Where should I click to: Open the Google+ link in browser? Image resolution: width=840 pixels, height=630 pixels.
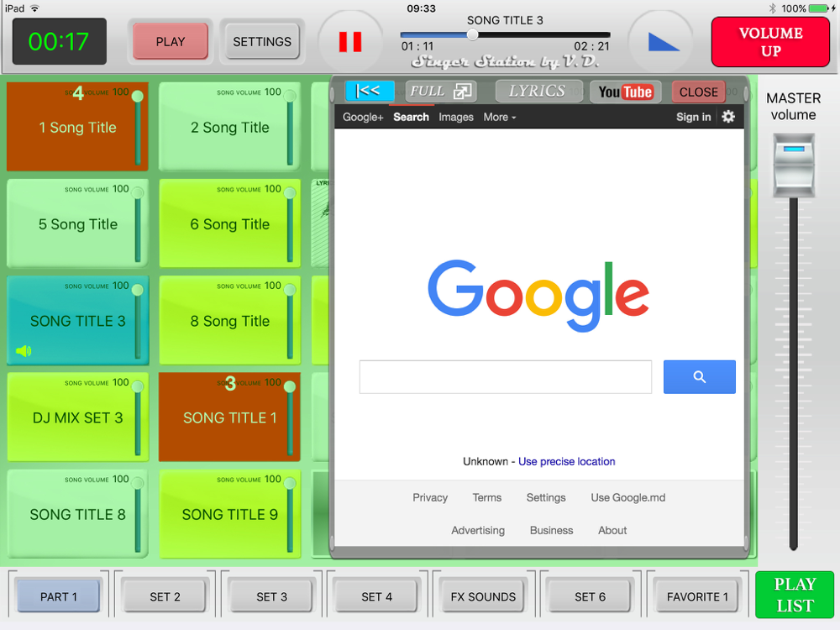[x=363, y=117]
